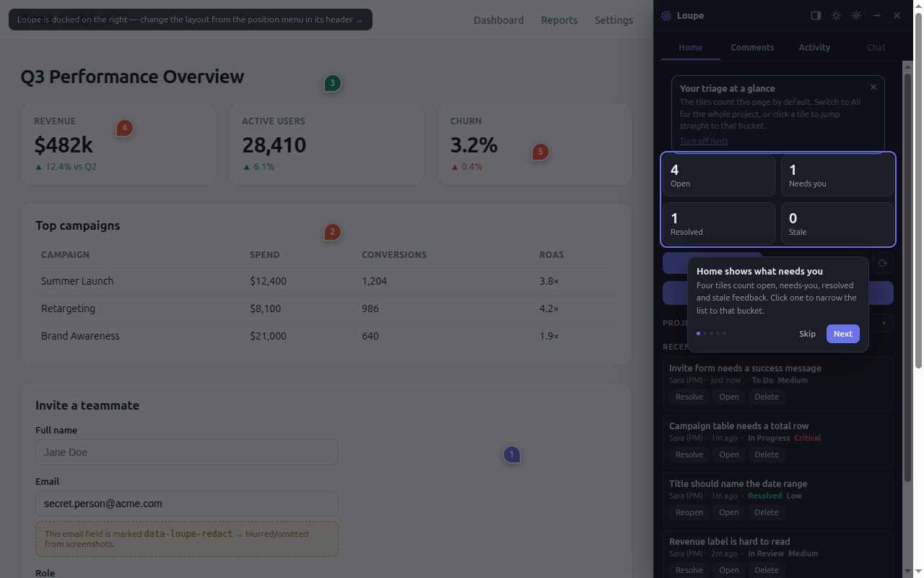The image size is (924, 578).
Task: Focus the Email input field
Action: click(187, 504)
